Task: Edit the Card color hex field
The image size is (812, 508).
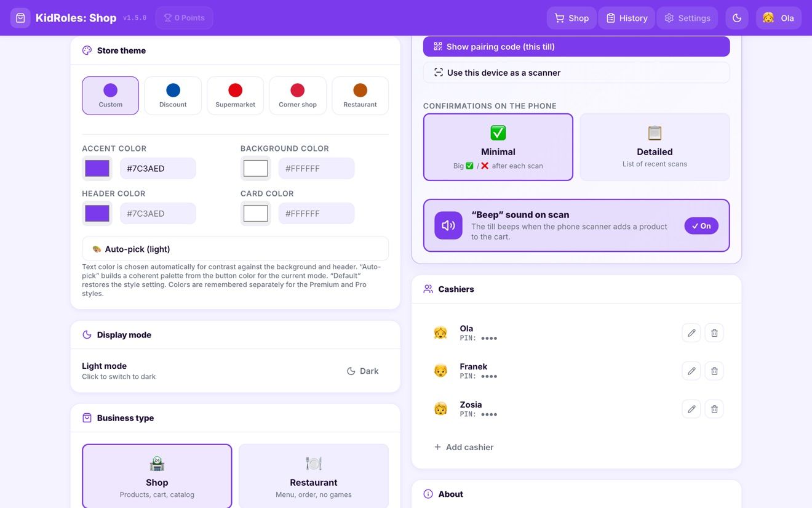Action: pyautogui.click(x=316, y=213)
